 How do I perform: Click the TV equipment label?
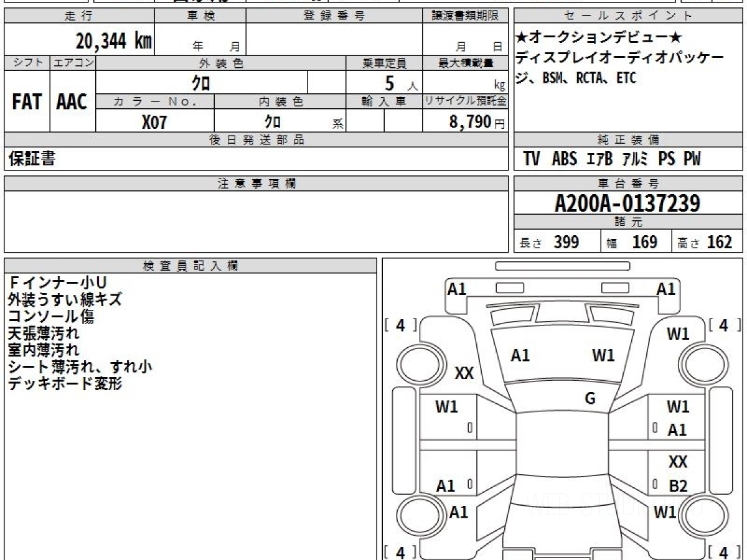click(x=532, y=159)
